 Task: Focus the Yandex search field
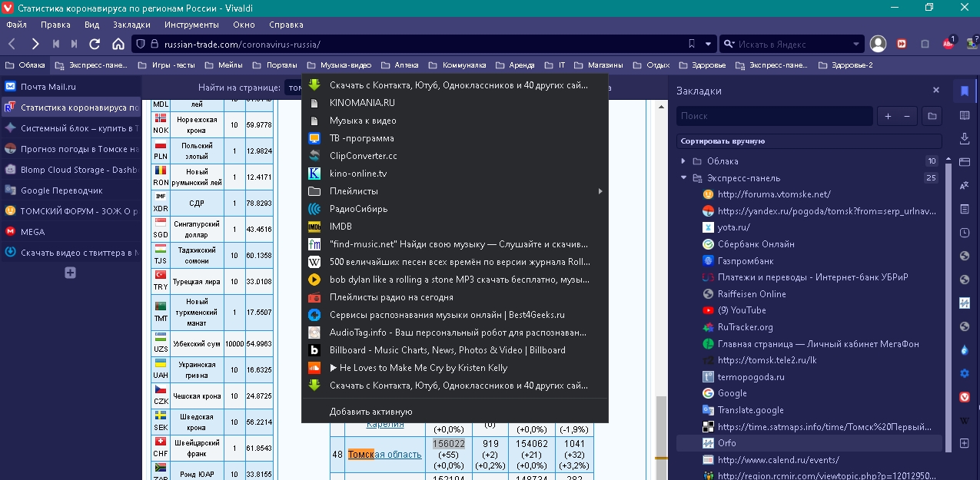tap(792, 44)
